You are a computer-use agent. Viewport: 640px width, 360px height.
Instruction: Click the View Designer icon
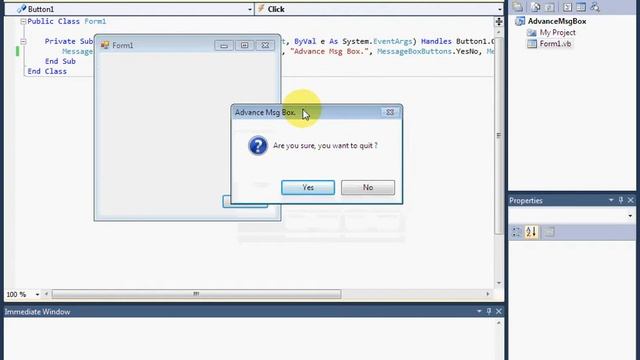[x=581, y=7]
